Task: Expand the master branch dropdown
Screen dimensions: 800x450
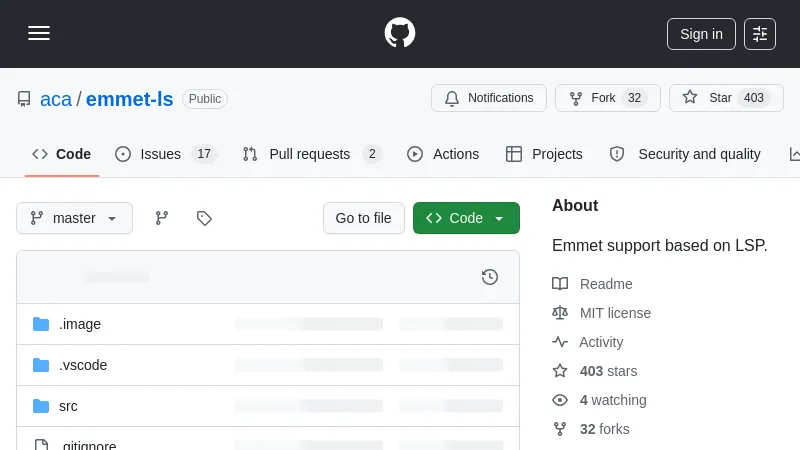Action: [74, 218]
